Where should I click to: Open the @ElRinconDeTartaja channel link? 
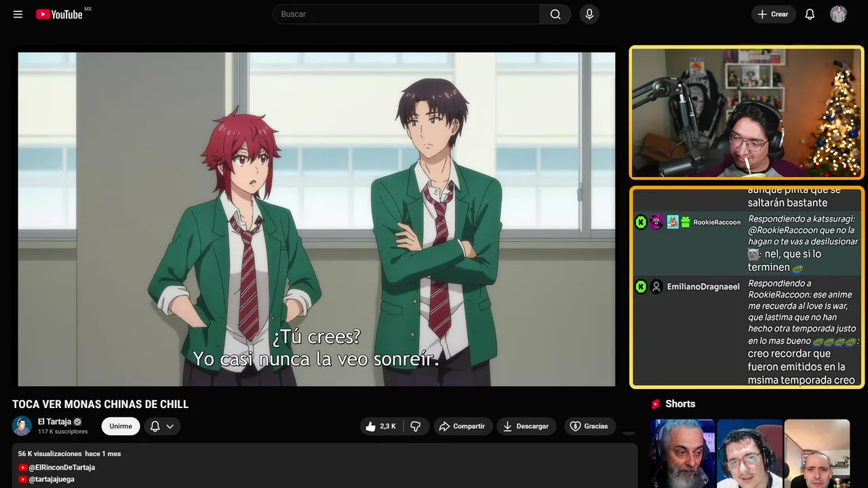pyautogui.click(x=62, y=468)
